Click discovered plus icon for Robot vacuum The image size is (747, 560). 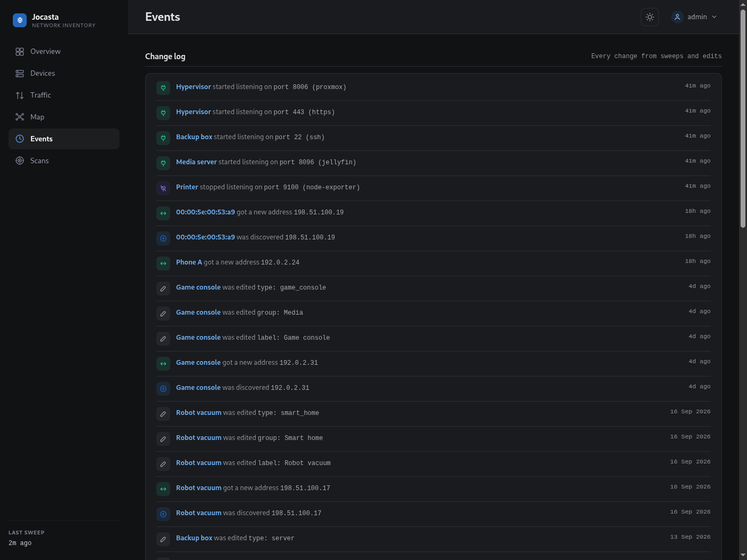(163, 514)
